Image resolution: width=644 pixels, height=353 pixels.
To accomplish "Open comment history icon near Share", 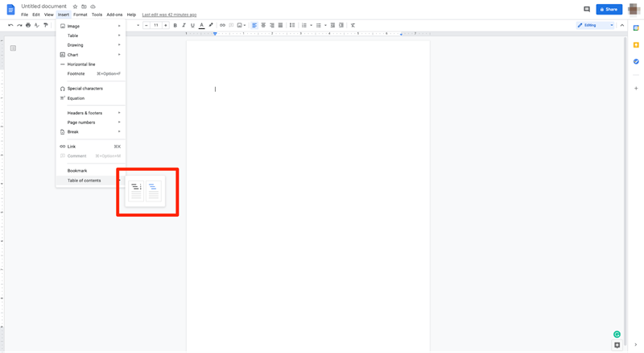I will coord(587,10).
